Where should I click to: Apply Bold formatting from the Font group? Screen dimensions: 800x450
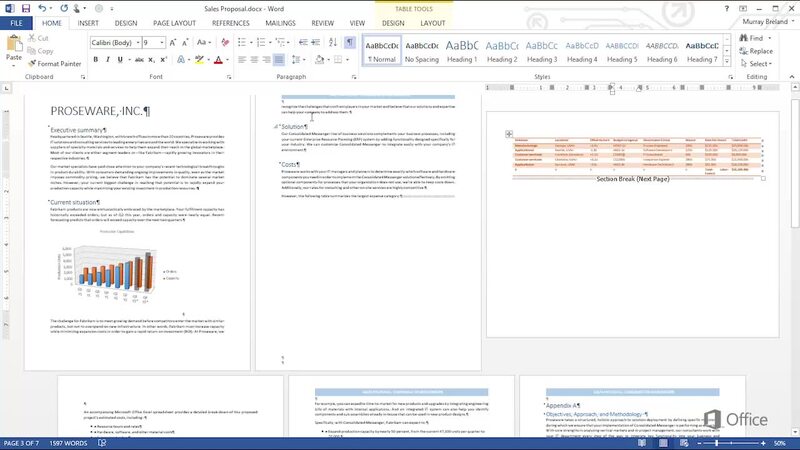(x=95, y=61)
